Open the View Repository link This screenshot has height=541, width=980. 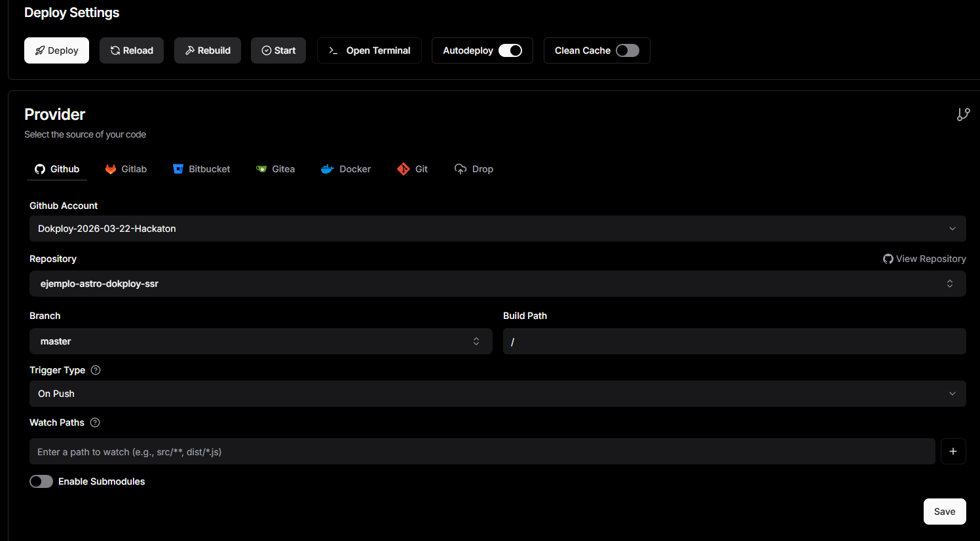point(924,259)
